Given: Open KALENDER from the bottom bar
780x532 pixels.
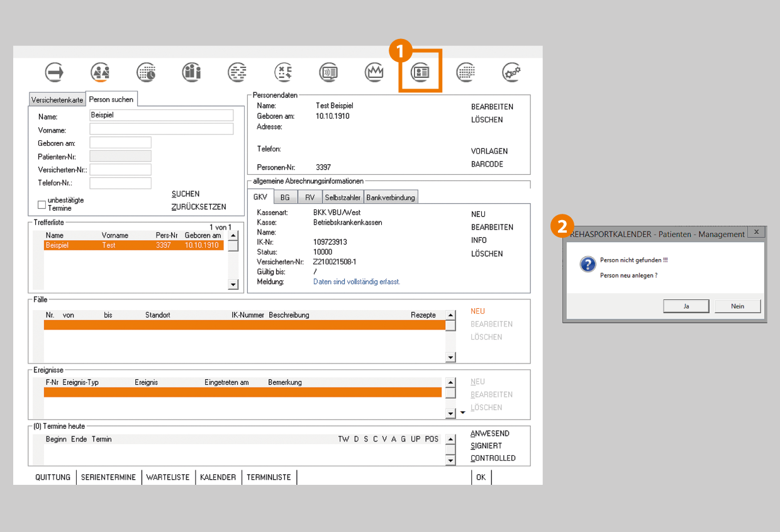Looking at the screenshot, I should [x=218, y=477].
